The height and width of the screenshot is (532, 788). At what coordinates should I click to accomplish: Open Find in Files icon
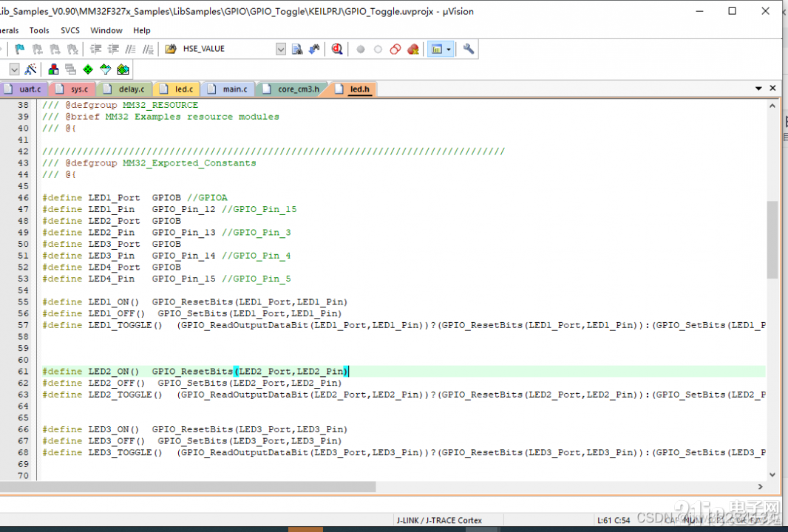click(171, 49)
